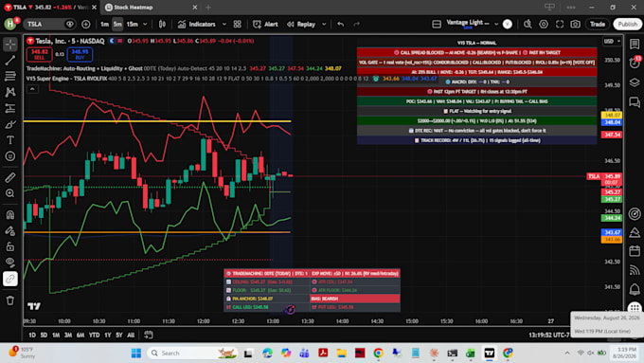Click the trash icon to remove drawings
The width and height of the screenshot is (644, 363).
pos(10,300)
